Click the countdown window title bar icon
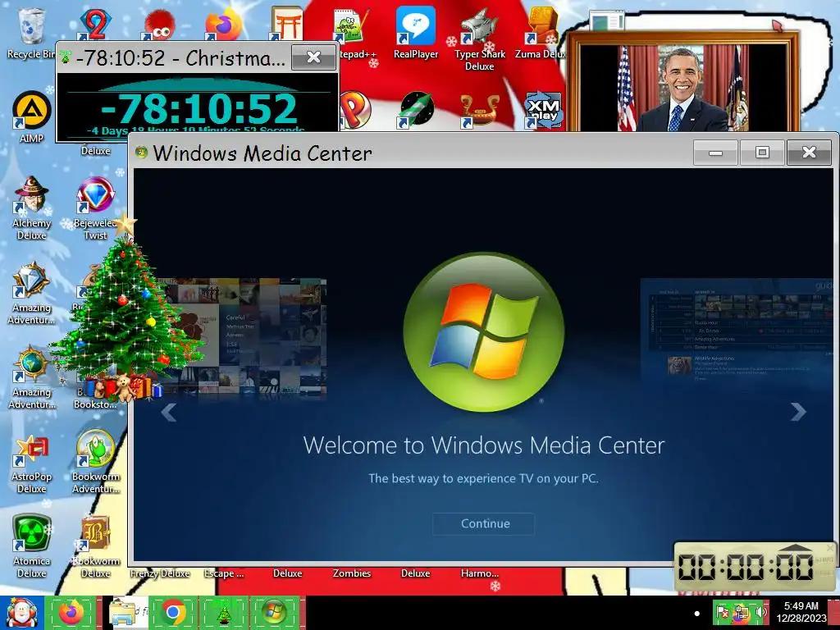 coord(66,57)
